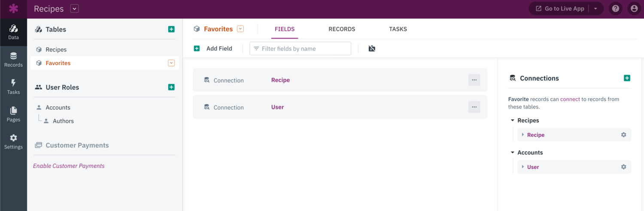Add a new user role with plus icon

[x=171, y=87]
